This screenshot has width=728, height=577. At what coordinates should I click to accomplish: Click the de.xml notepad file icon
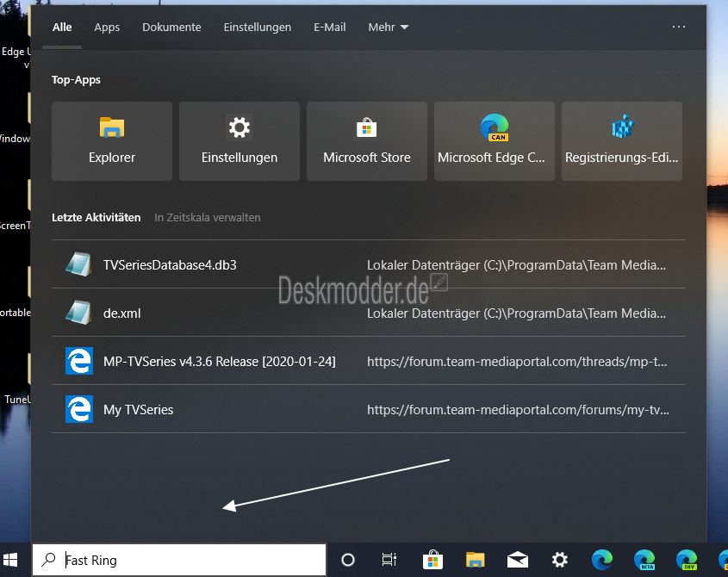[78, 313]
